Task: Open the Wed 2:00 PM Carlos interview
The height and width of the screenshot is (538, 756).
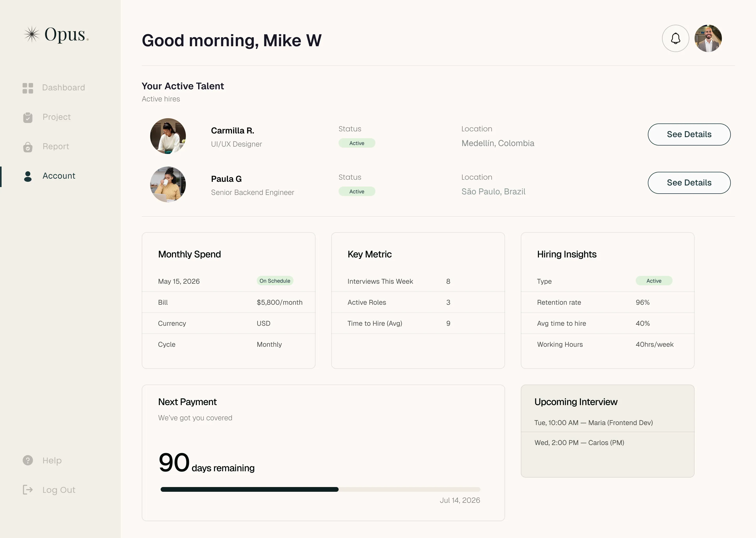Action: coord(579,443)
